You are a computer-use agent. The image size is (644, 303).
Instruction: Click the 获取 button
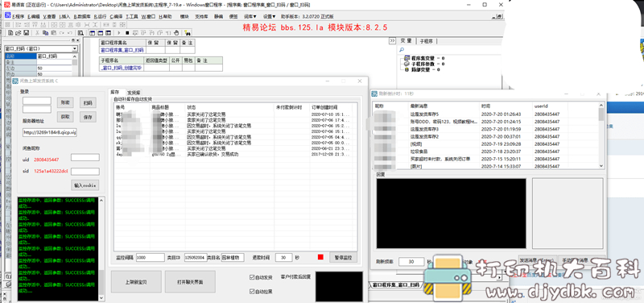(65, 117)
